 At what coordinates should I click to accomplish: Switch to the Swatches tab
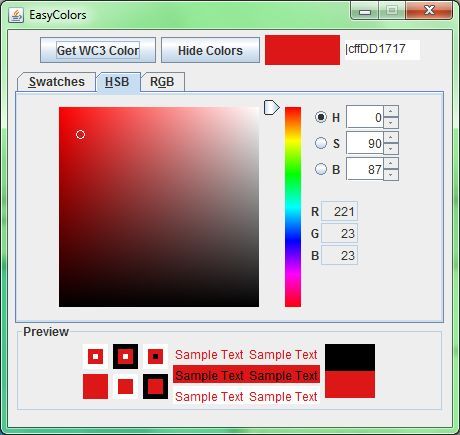[57, 82]
